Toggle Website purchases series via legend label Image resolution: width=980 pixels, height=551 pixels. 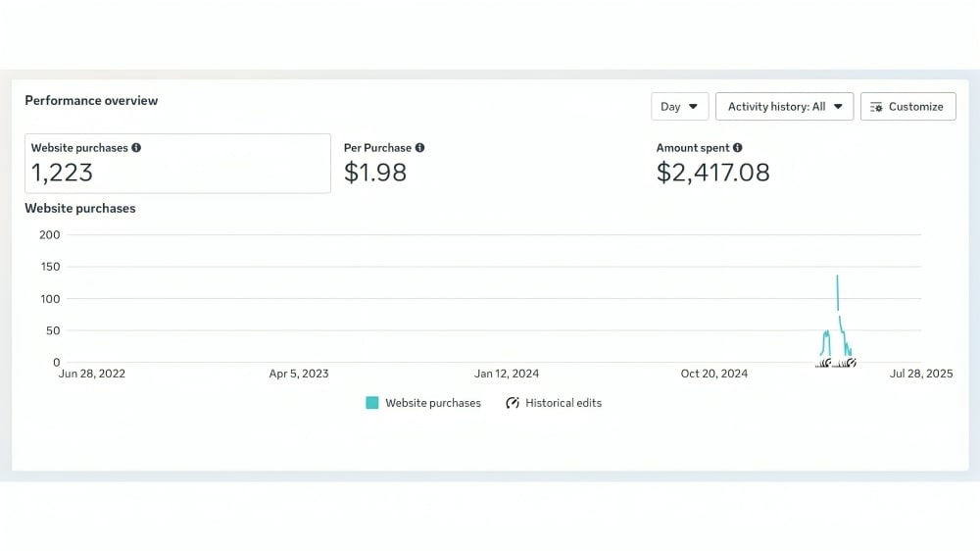(x=432, y=403)
